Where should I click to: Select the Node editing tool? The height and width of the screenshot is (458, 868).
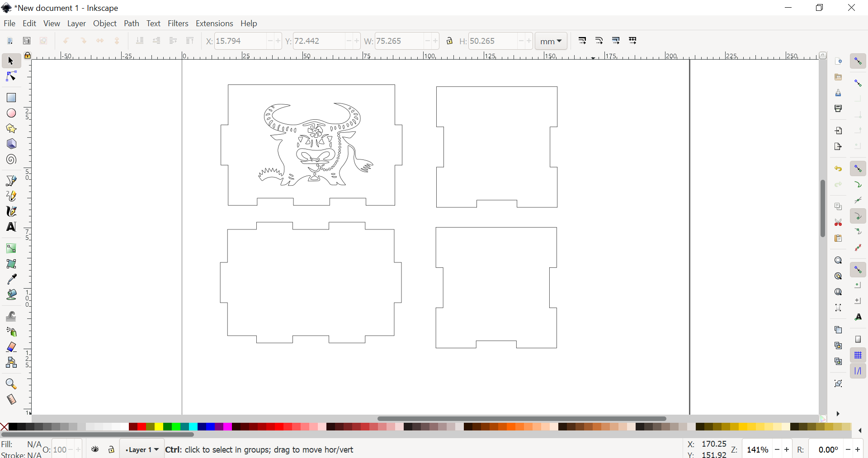pos(11,76)
